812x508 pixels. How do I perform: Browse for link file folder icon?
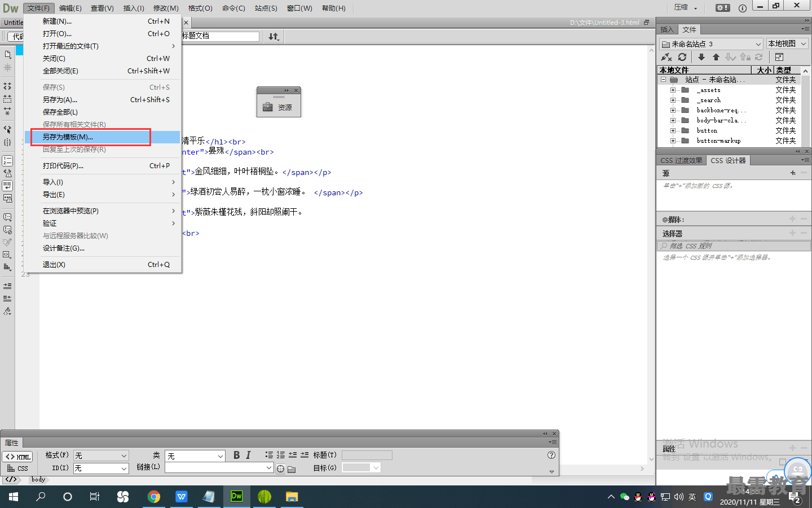[x=292, y=468]
